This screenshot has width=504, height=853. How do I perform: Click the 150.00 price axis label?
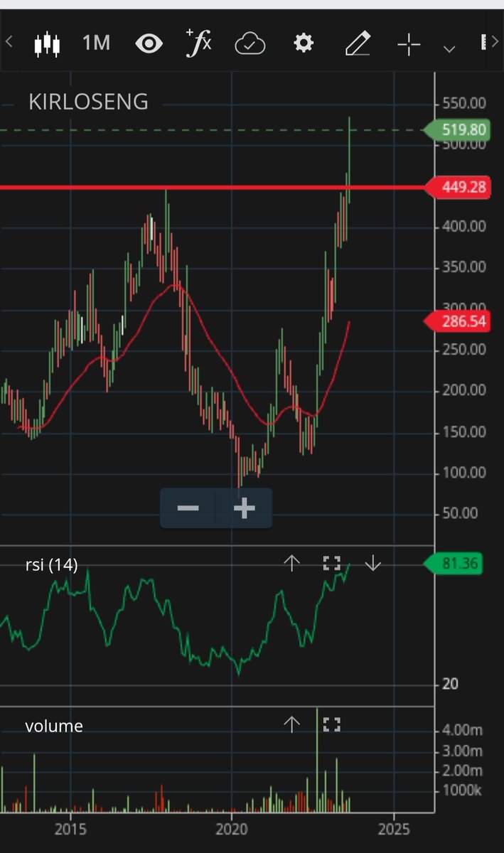click(x=463, y=432)
